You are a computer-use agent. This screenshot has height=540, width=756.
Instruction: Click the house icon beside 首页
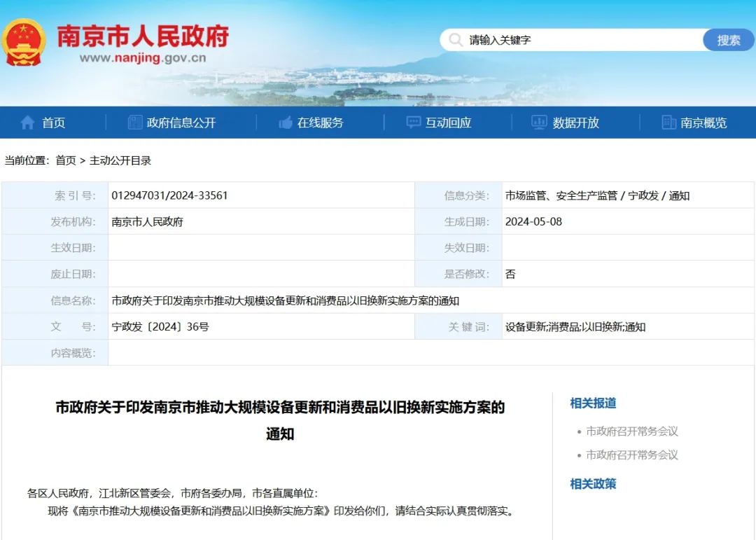27,123
